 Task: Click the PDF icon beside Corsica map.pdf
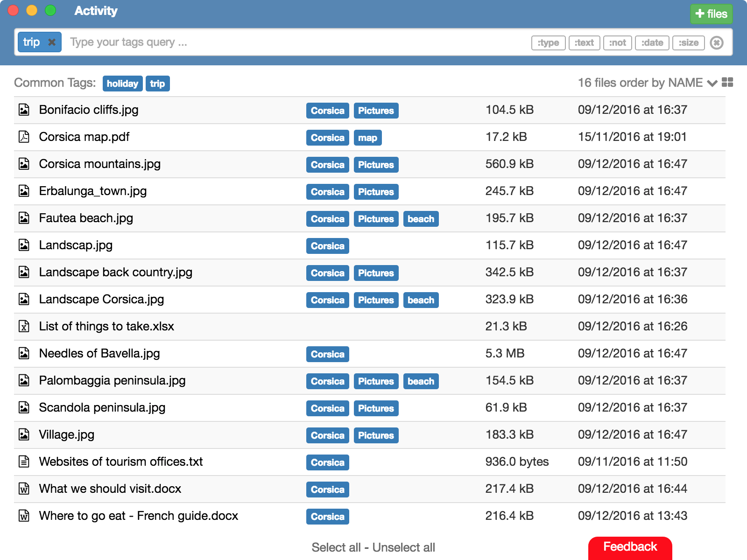(23, 137)
